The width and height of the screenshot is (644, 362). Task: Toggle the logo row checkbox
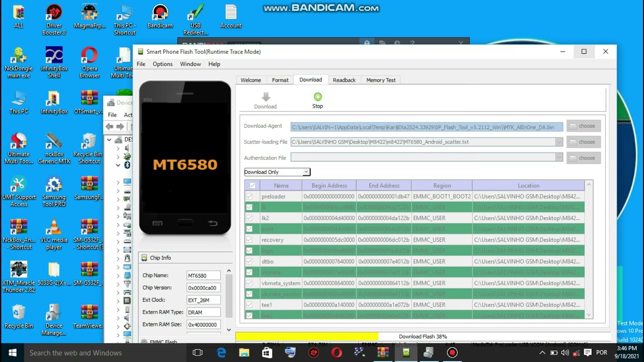(x=249, y=250)
